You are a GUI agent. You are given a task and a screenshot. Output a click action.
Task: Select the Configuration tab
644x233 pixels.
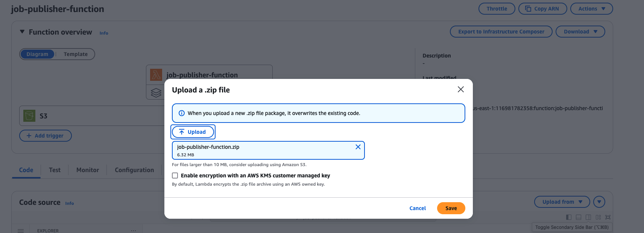(134, 170)
